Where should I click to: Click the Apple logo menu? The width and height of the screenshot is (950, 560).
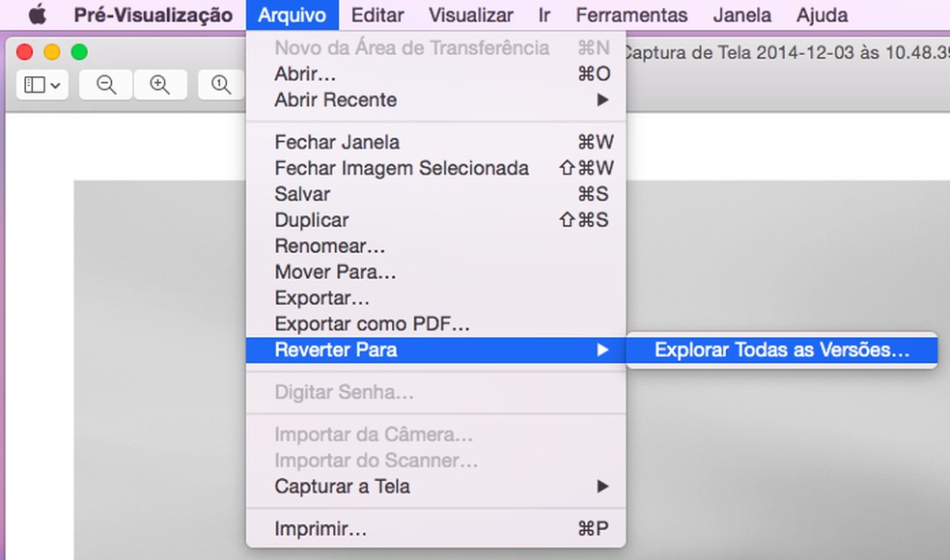point(38,15)
